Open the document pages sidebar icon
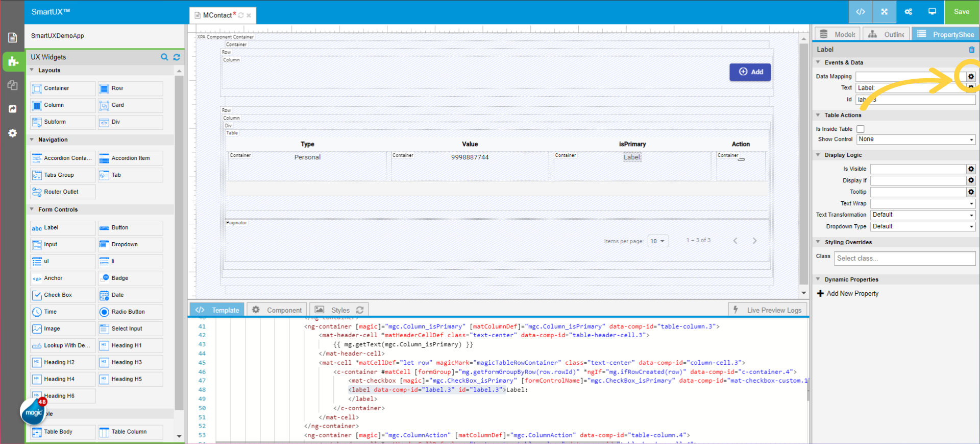The width and height of the screenshot is (980, 444). [12, 37]
